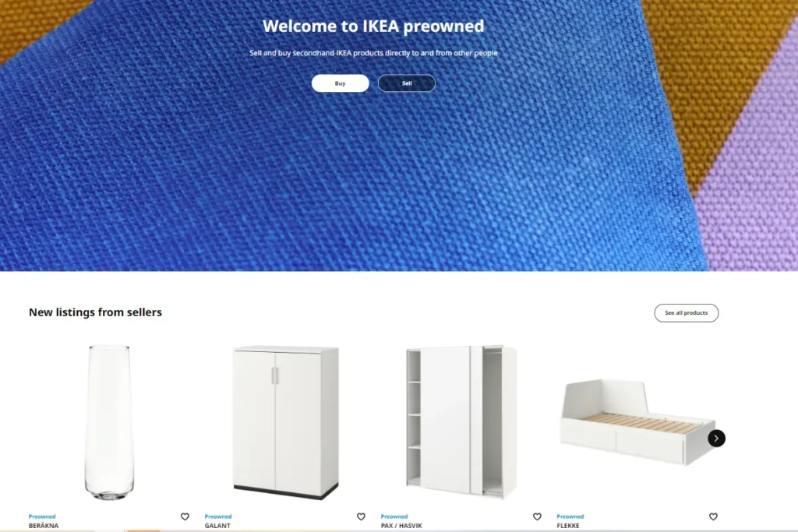The height and width of the screenshot is (532, 798).
Task: Click the Preowned label above FLEKKE
Action: click(570, 516)
